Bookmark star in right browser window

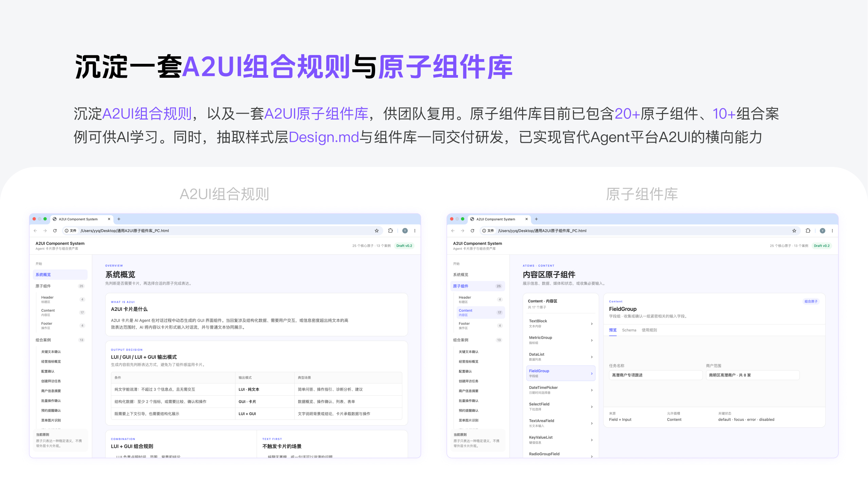click(794, 231)
